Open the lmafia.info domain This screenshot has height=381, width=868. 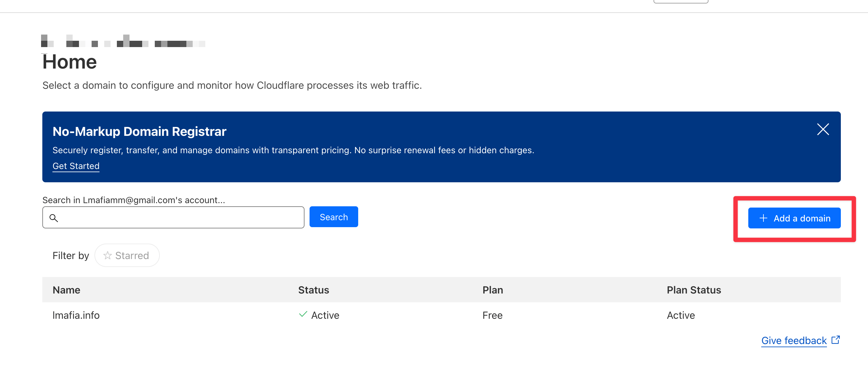76,315
